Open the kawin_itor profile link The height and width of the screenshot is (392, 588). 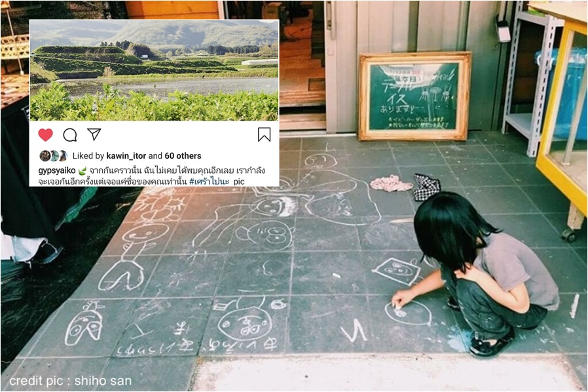coord(126,156)
